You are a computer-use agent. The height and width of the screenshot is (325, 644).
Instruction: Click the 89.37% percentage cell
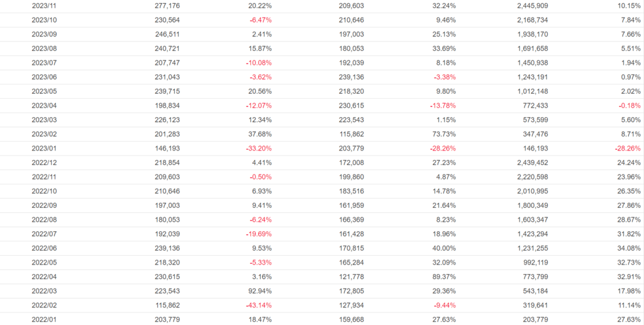point(444,277)
